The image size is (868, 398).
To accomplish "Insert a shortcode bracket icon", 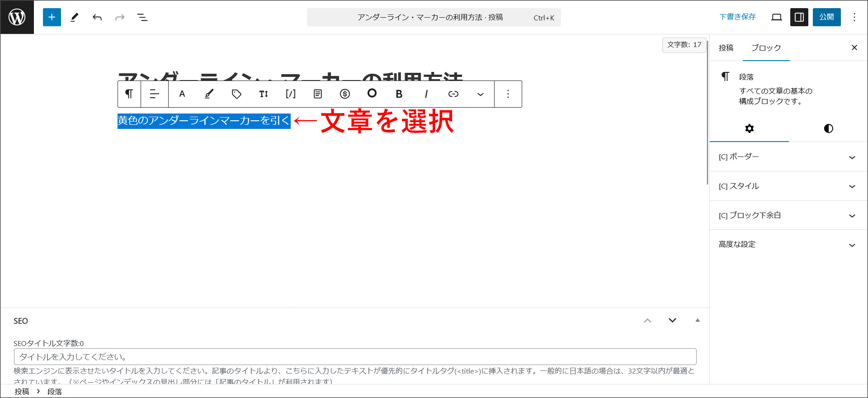I will click(291, 94).
